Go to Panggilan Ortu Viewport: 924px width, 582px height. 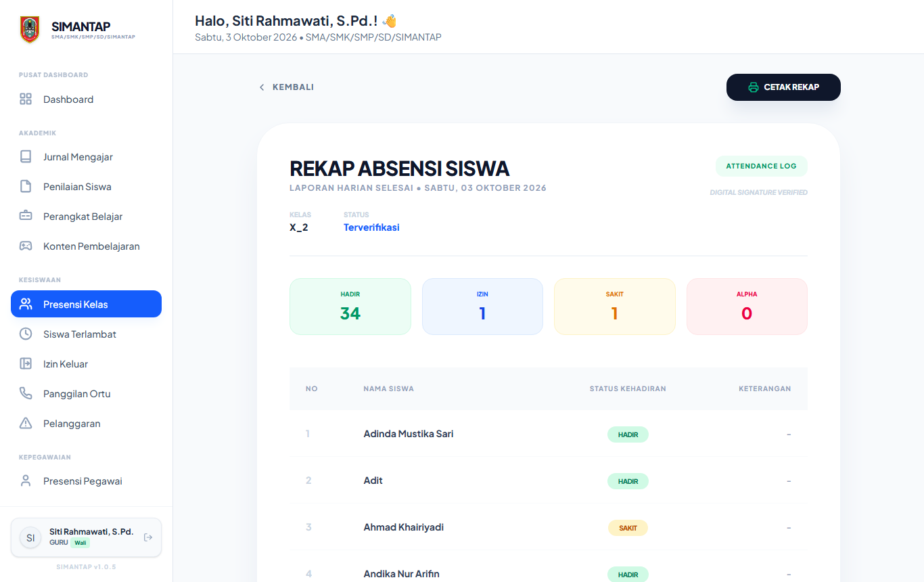point(87,394)
